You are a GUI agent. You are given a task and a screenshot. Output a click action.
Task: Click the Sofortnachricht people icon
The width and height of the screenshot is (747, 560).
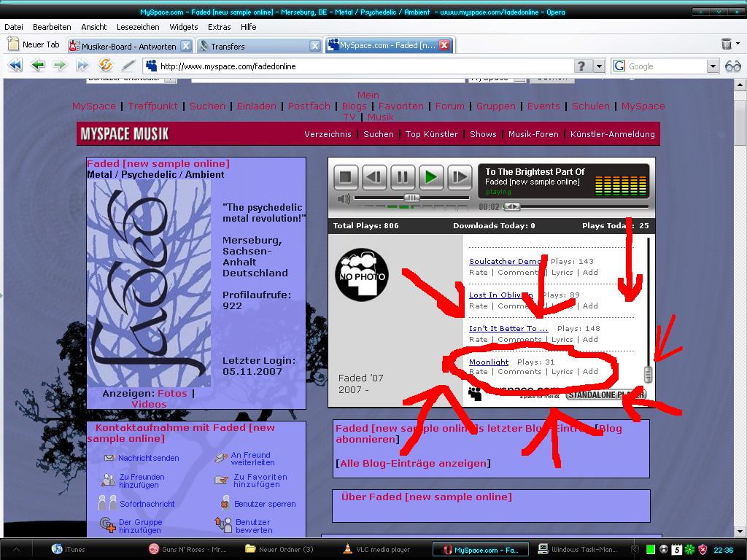(x=107, y=503)
